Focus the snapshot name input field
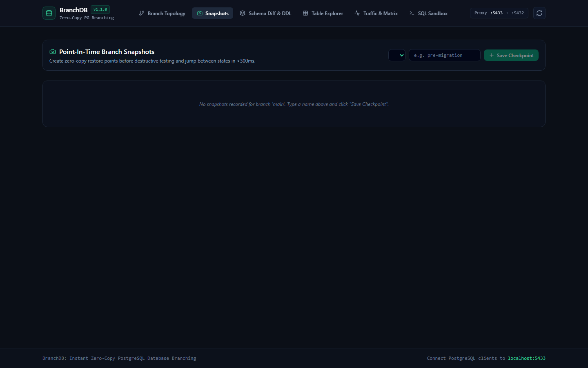Screen dimensions: 588x368 pos(445,55)
